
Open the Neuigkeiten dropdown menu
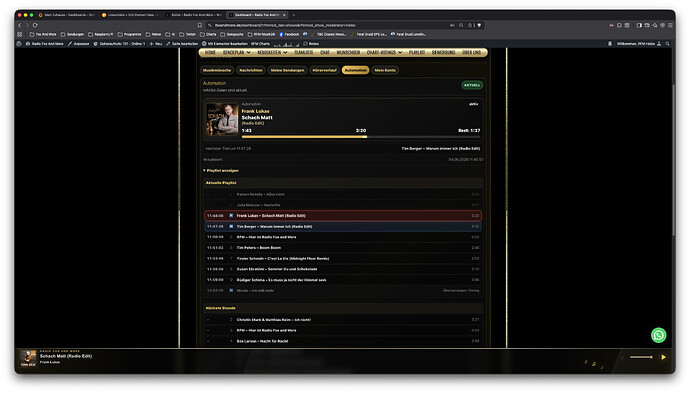click(272, 52)
